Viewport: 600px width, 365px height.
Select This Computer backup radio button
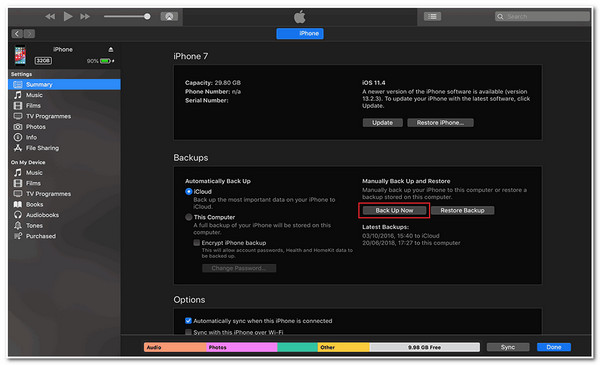click(x=189, y=217)
